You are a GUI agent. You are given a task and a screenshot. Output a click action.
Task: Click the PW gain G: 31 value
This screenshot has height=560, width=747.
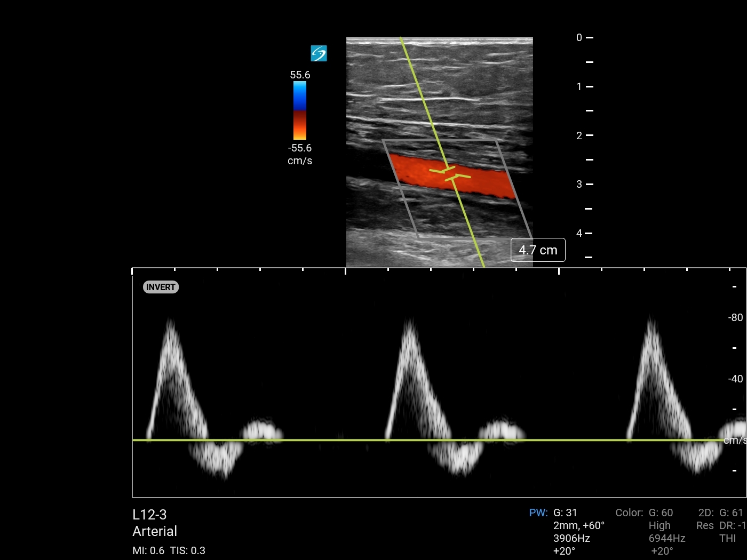coord(565,513)
